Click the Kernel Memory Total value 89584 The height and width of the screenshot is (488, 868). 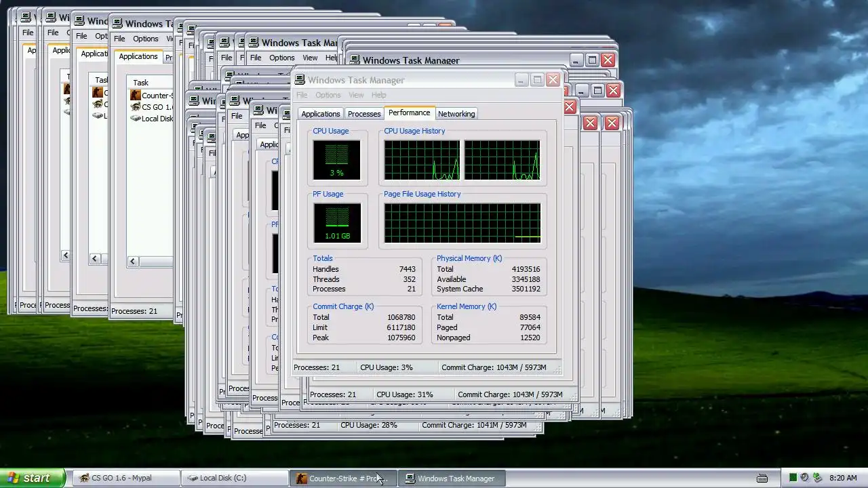click(x=530, y=317)
